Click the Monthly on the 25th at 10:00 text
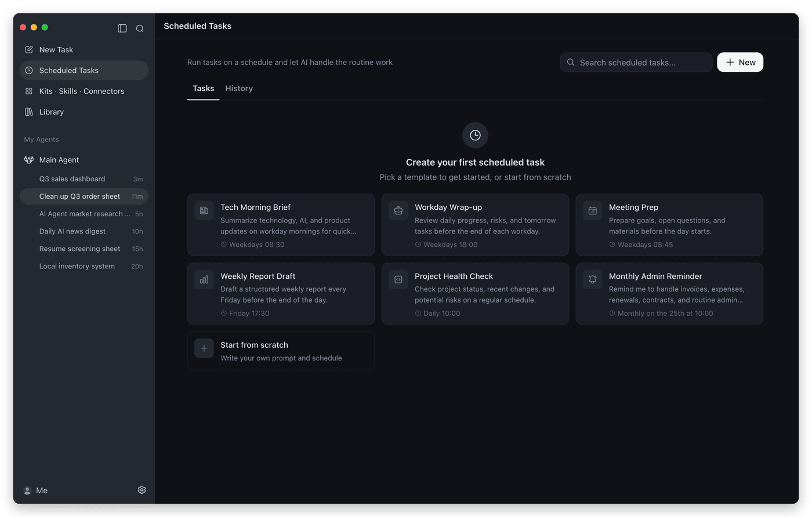 pyautogui.click(x=665, y=314)
